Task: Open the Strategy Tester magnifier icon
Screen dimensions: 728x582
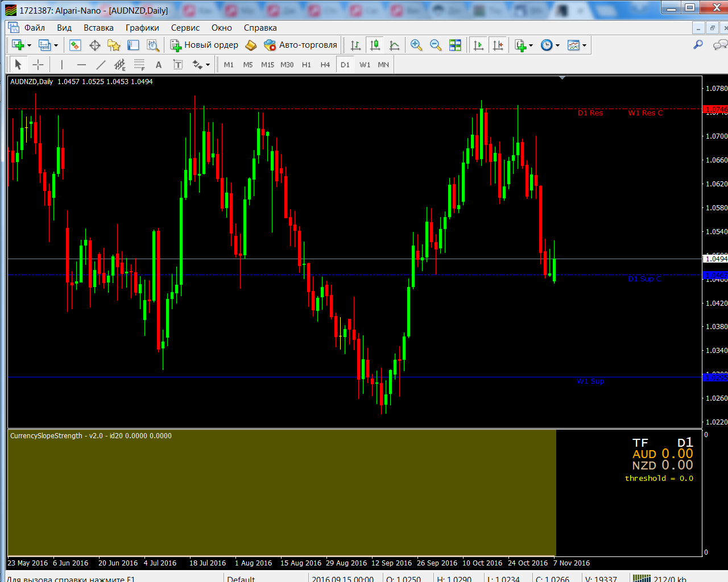Action: [152, 45]
